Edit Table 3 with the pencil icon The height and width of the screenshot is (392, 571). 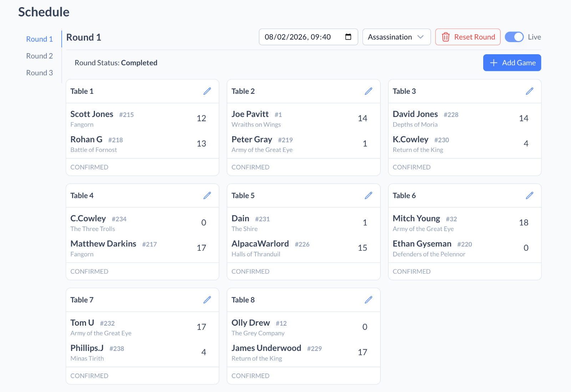[530, 91]
